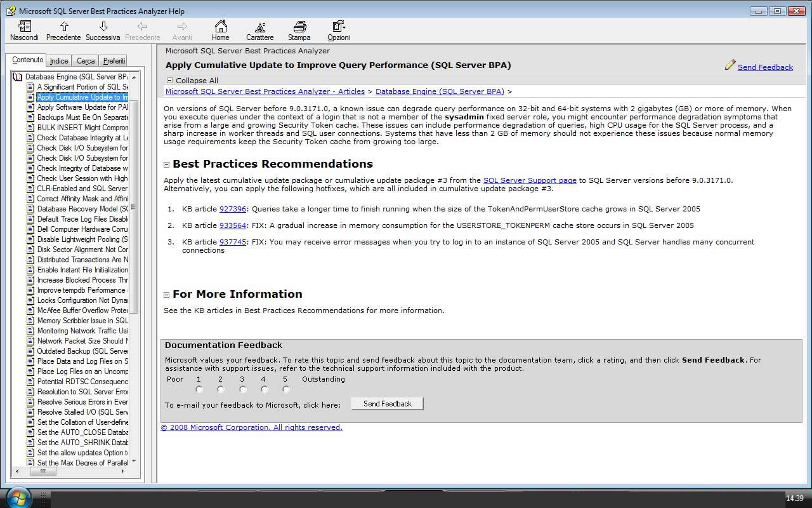This screenshot has height=508, width=812.
Task: Open topic Correct Affinity Mask
Action: click(82, 199)
